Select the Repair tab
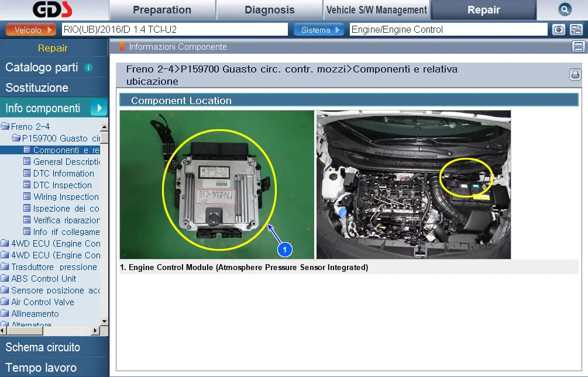This screenshot has width=588, height=377. pos(484,10)
